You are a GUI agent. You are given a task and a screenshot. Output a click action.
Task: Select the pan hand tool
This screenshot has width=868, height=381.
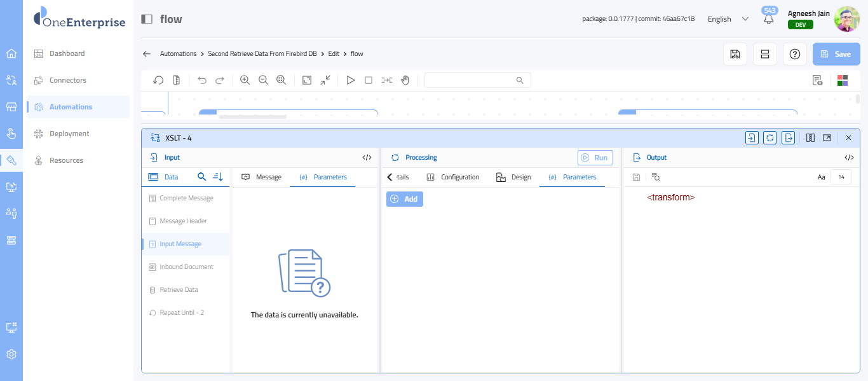(405, 80)
